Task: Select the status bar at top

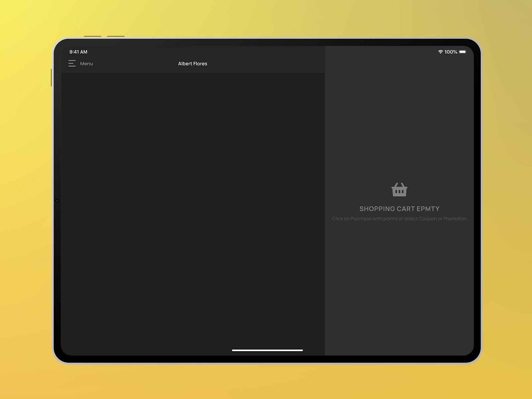Action: (x=266, y=52)
